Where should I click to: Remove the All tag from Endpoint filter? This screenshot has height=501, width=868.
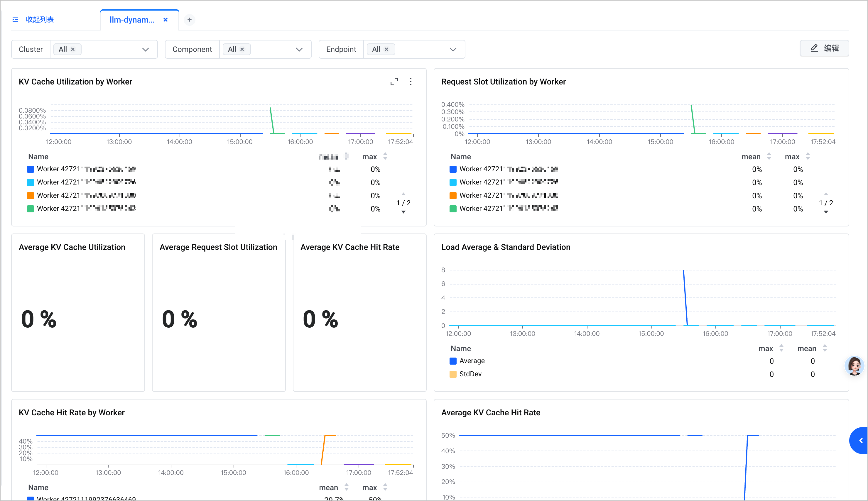coord(386,49)
